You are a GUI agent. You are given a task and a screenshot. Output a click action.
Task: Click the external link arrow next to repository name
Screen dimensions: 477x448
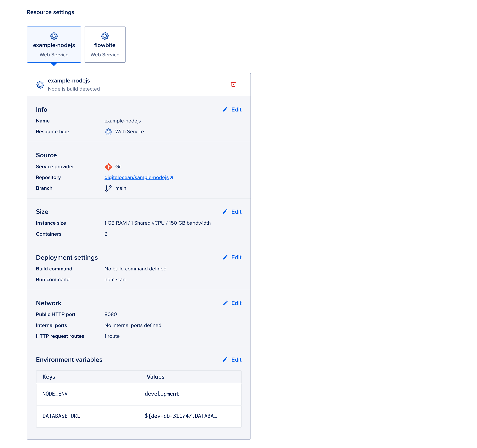[171, 177]
